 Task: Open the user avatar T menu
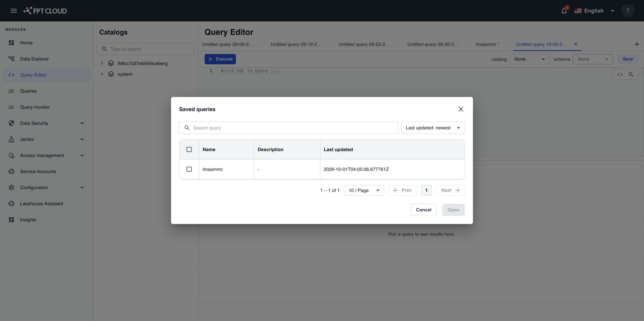click(x=628, y=11)
